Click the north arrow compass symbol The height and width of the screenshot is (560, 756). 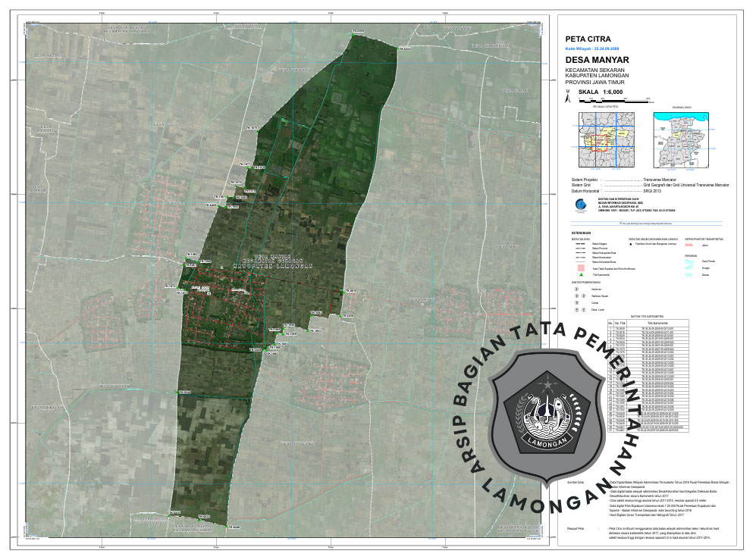click(566, 97)
